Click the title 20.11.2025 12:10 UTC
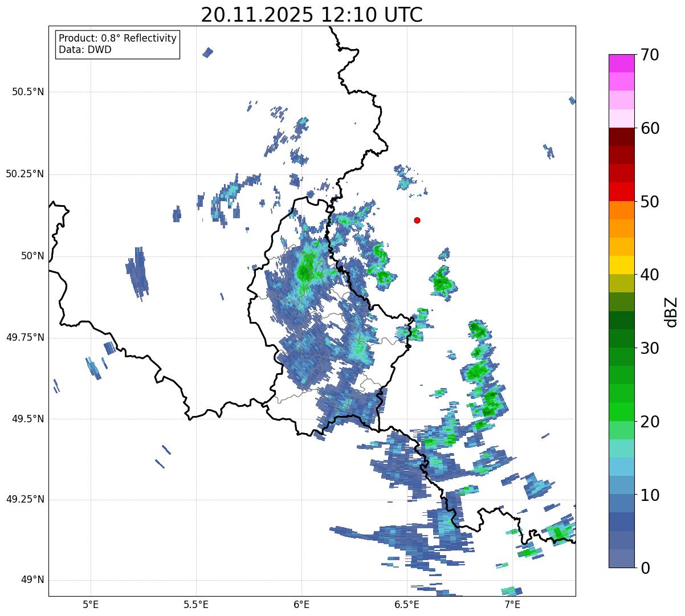 (x=312, y=15)
